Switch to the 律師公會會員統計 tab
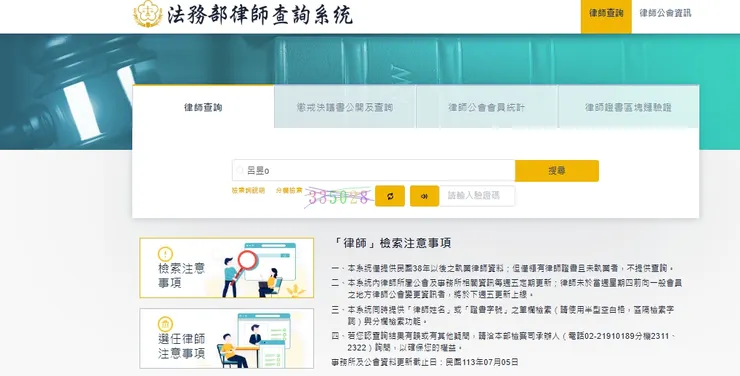Image resolution: width=740 pixels, height=376 pixels. tap(487, 108)
